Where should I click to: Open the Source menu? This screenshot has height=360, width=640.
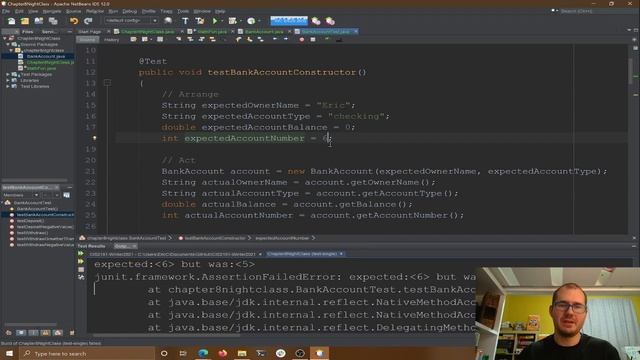click(x=73, y=11)
